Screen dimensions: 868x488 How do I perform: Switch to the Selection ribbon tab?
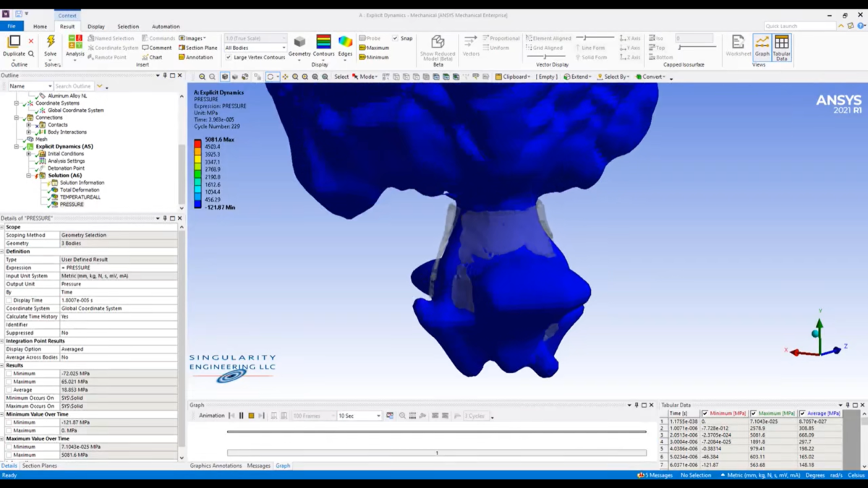128,26
